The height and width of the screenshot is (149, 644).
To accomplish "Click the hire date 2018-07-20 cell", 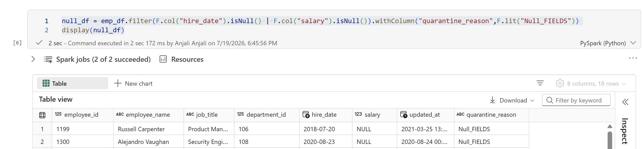I will [326, 129].
